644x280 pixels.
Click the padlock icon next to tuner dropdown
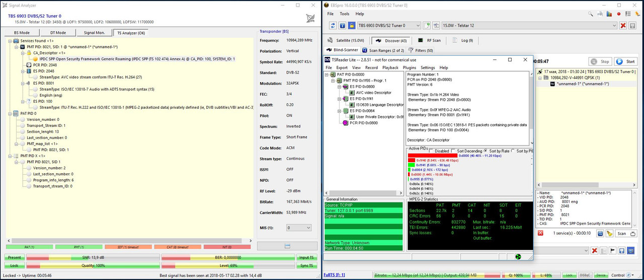click(x=352, y=26)
